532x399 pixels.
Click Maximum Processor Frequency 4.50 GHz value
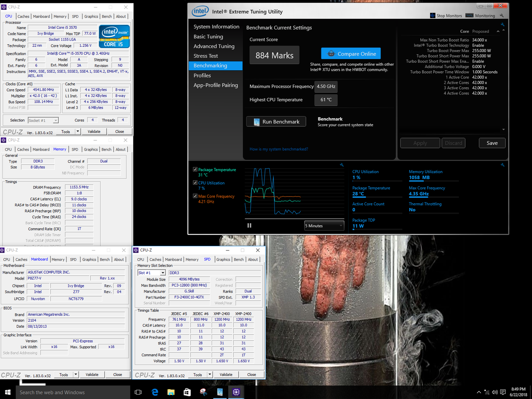[326, 86]
